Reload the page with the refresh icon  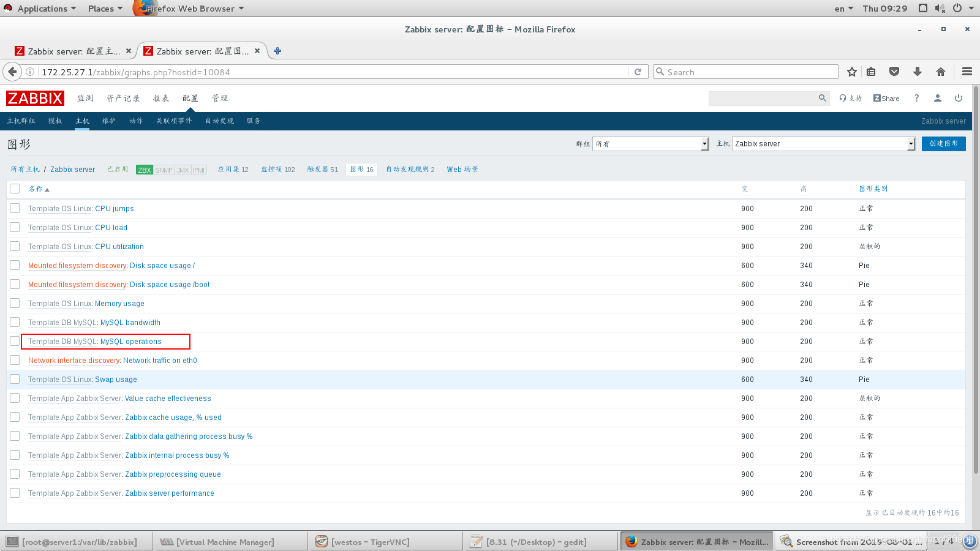click(x=638, y=72)
